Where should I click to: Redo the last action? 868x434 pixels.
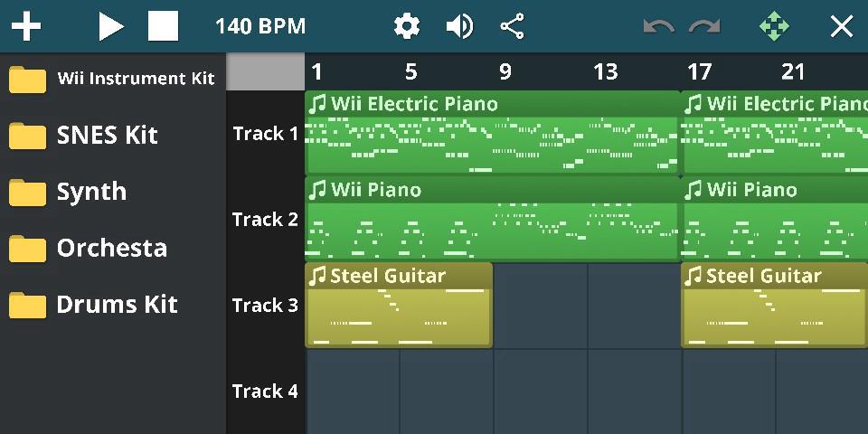[704, 26]
